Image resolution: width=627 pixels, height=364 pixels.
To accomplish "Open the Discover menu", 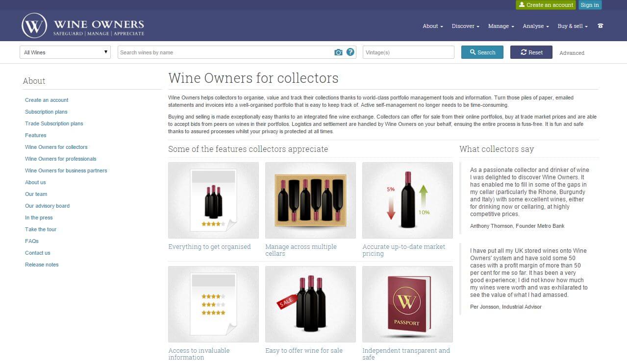I will (465, 26).
